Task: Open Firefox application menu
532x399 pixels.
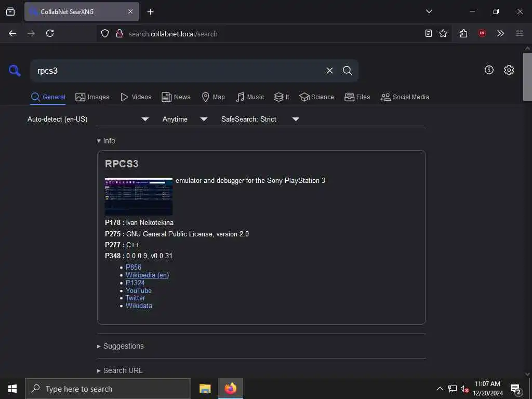Action: point(520,33)
